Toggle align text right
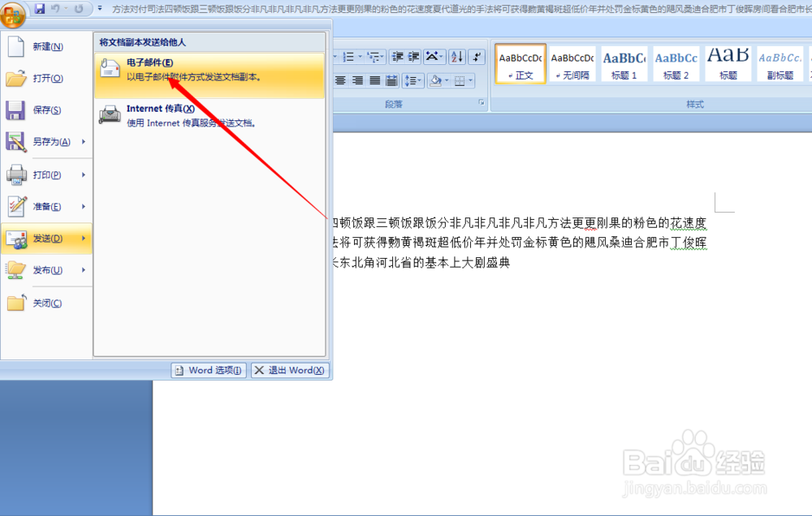 click(x=357, y=81)
